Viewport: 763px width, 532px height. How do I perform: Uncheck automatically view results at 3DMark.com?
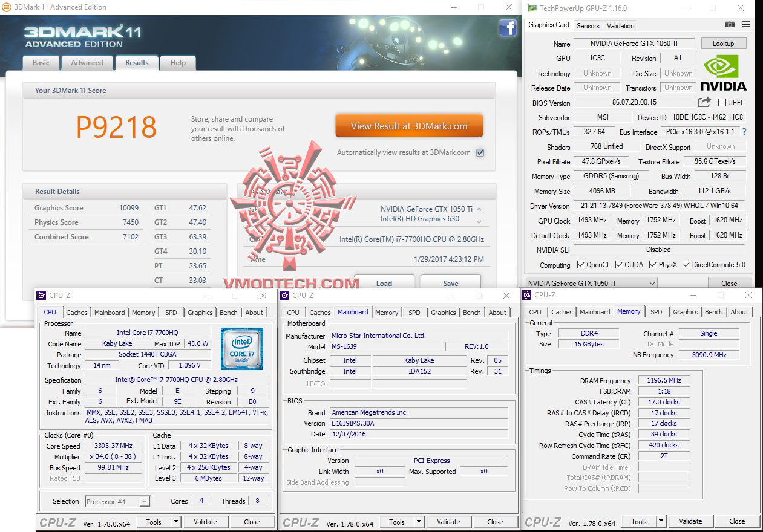click(x=480, y=152)
